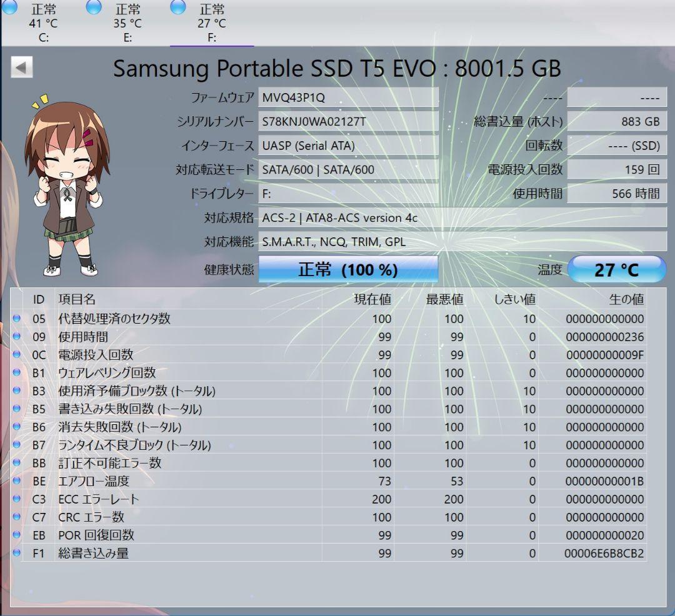The width and height of the screenshot is (675, 616).
Task: Select the BB 訂正不可能エラー数 row
Action: point(187,463)
